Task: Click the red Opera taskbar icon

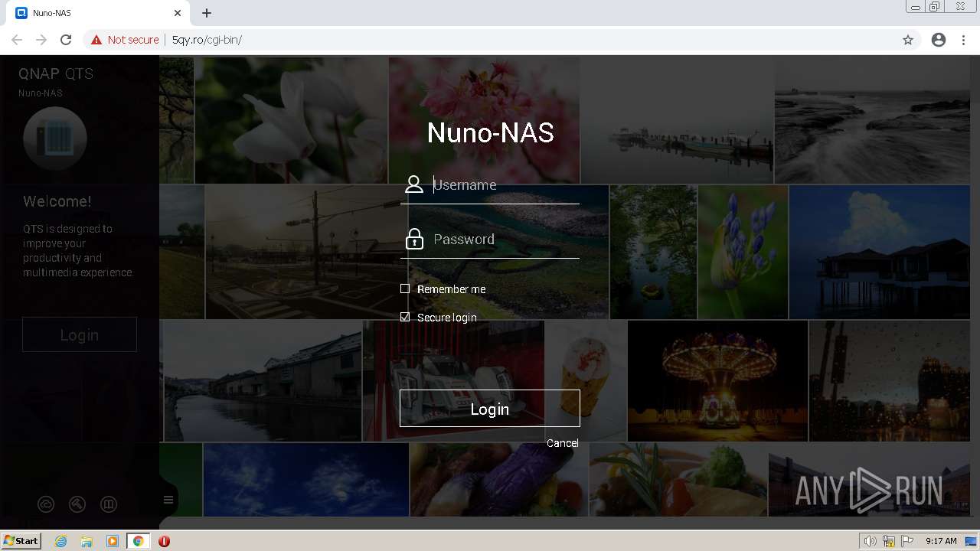Action: [164, 541]
